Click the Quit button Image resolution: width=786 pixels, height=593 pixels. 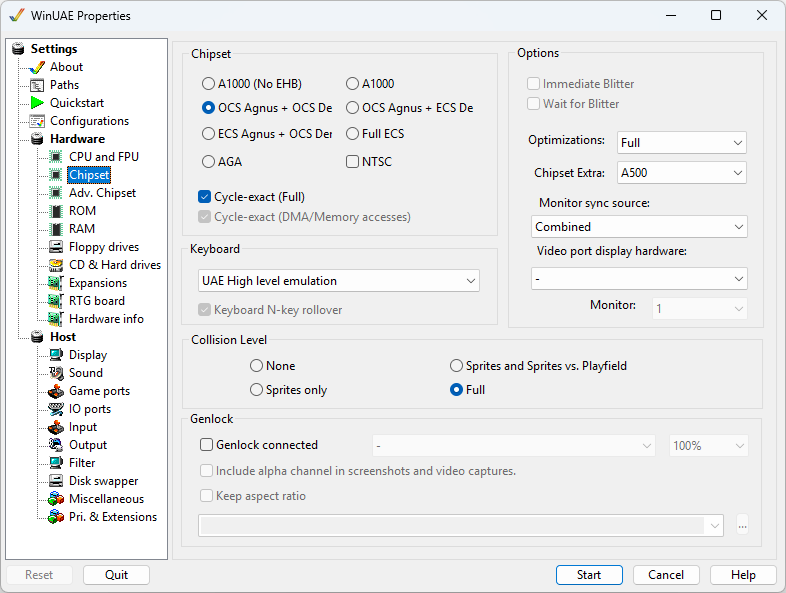(116, 575)
